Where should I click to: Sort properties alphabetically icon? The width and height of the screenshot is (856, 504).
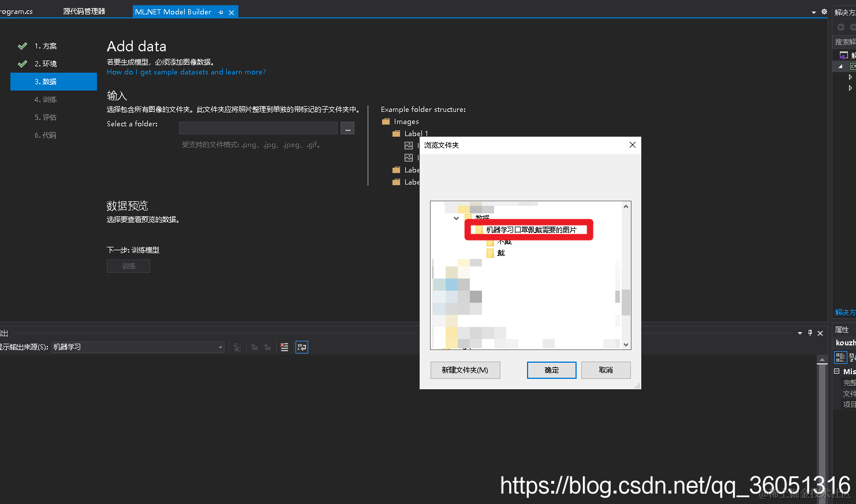852,358
